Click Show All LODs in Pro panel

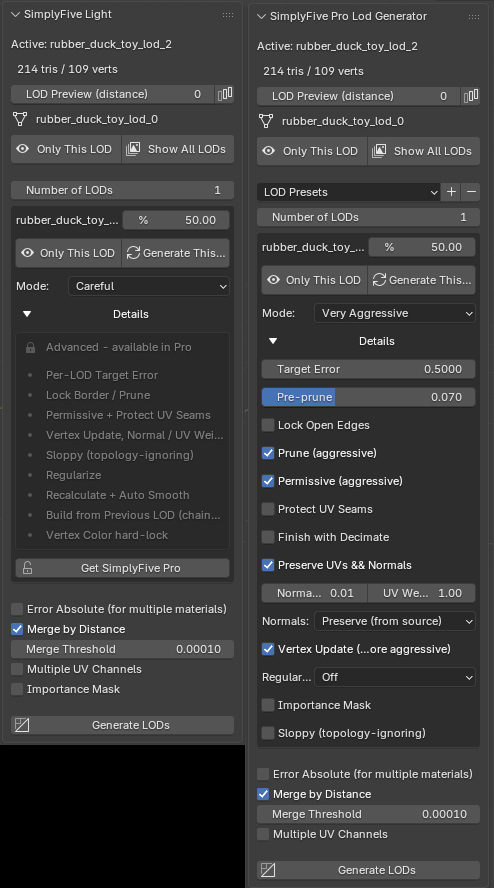pos(424,151)
